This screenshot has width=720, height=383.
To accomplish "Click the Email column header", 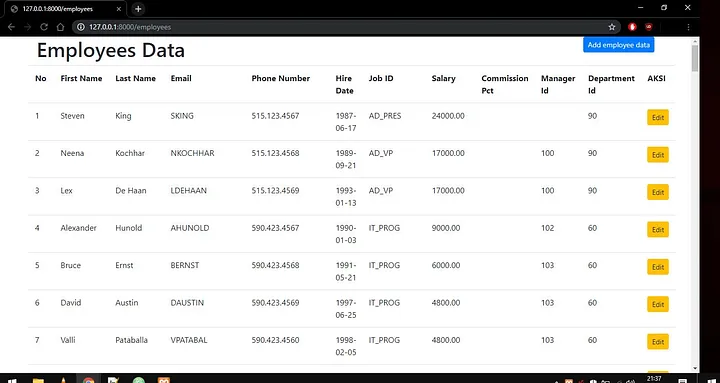I will 181,79.
